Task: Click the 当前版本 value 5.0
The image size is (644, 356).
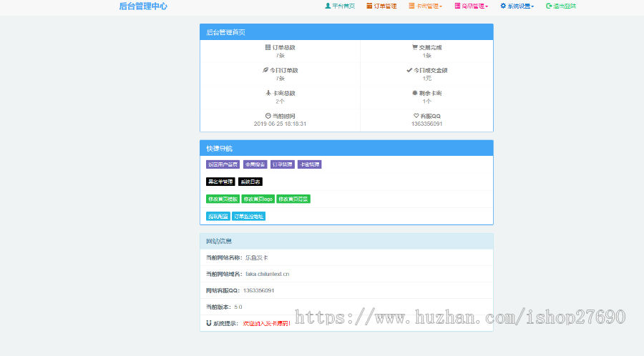Action: click(x=238, y=307)
